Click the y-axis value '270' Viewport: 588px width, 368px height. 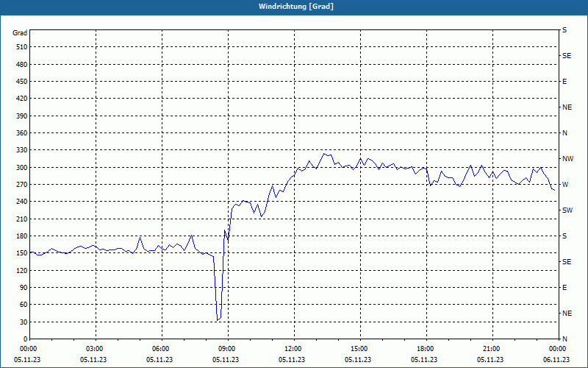(x=22, y=185)
